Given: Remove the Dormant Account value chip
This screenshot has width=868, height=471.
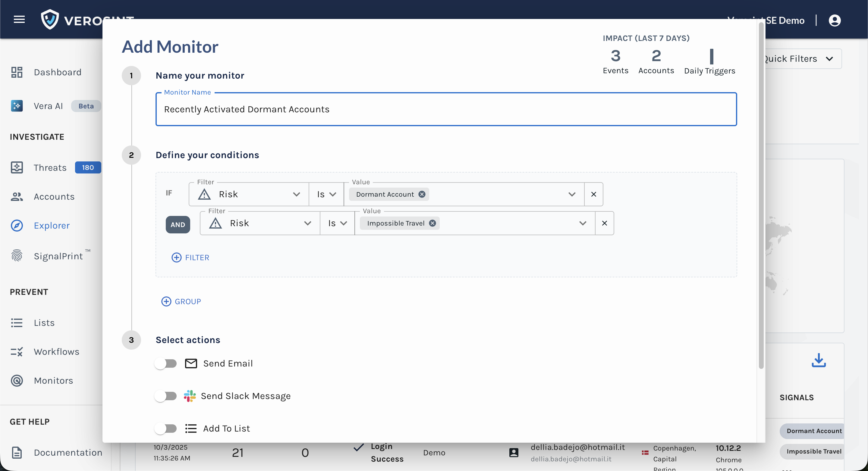Looking at the screenshot, I should click(x=422, y=194).
